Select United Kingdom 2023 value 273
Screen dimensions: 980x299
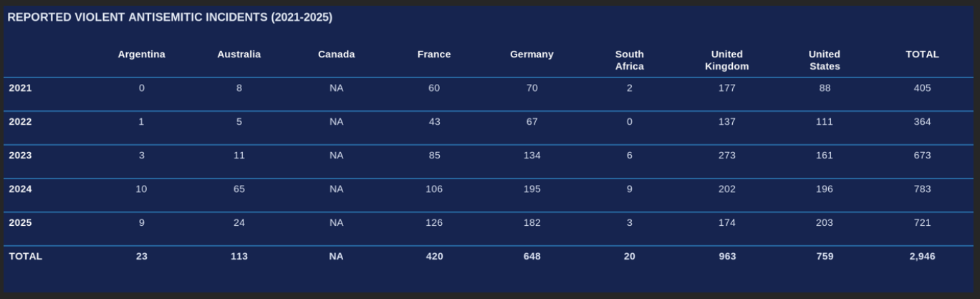(x=726, y=156)
